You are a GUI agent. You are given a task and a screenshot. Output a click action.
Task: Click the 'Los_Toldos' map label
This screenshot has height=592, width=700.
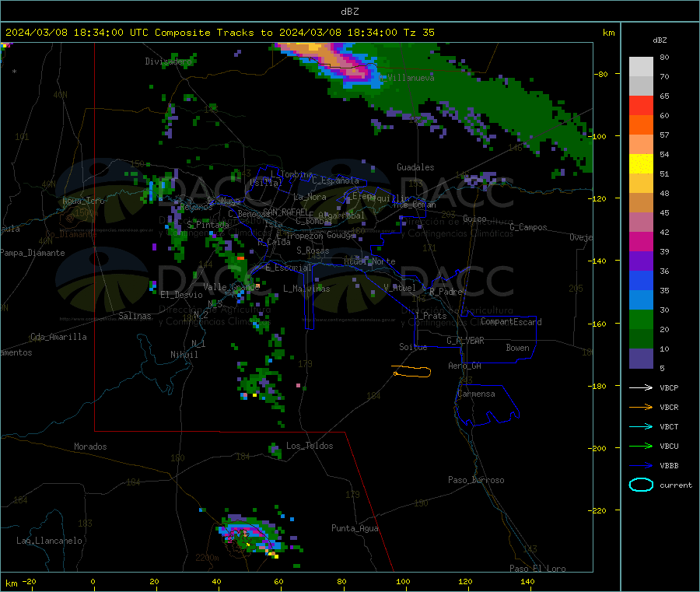pyautogui.click(x=310, y=446)
